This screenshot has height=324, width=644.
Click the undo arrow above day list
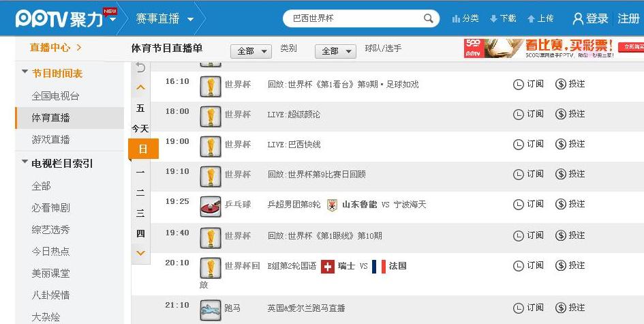[140, 68]
